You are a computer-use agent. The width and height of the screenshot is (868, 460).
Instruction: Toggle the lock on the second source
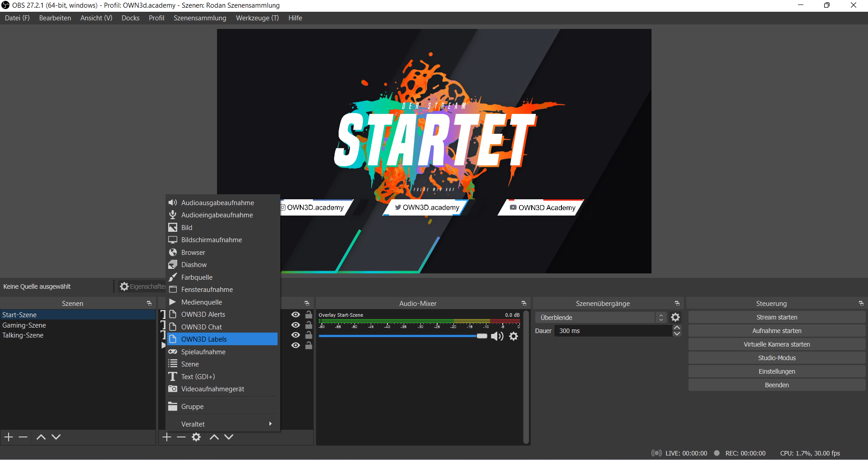309,325
